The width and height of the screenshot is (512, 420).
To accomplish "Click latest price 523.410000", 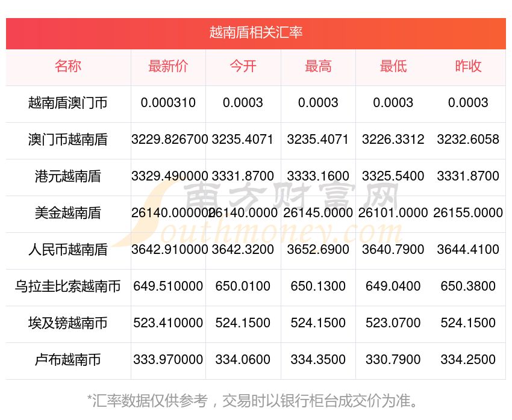I will pos(168,323).
